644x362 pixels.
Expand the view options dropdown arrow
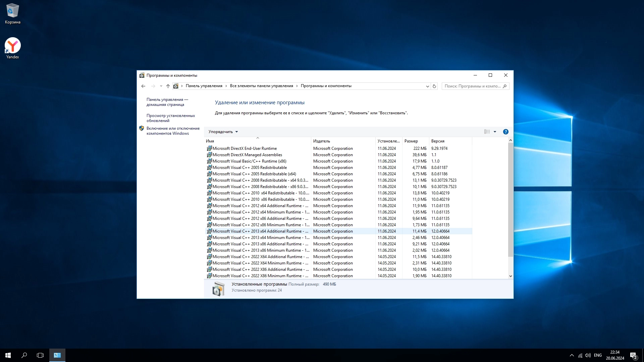pos(495,132)
